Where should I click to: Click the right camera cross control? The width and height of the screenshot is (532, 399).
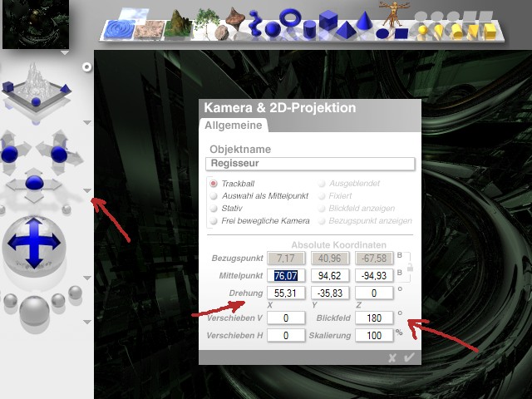tap(59, 154)
